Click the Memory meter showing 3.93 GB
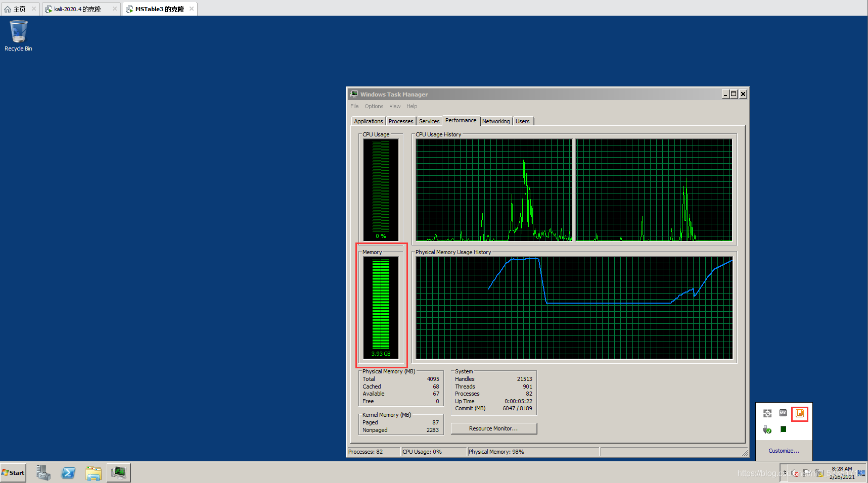This screenshot has height=483, width=868. pyautogui.click(x=381, y=308)
